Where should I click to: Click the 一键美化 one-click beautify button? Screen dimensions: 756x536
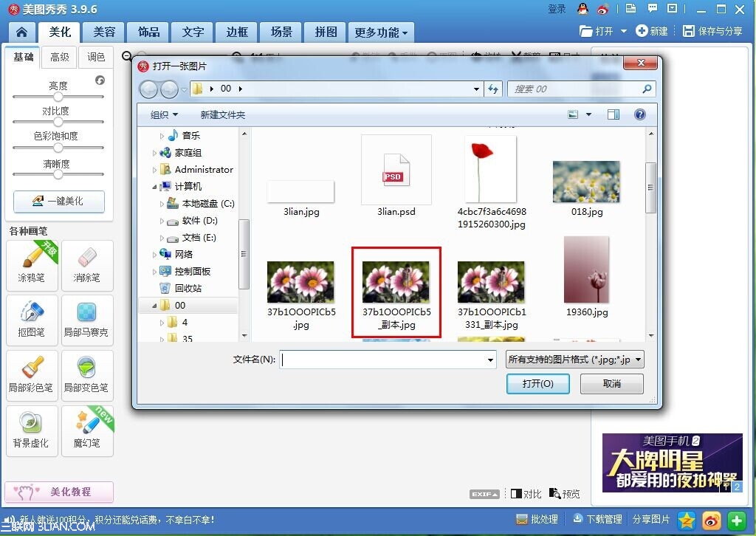click(x=59, y=202)
